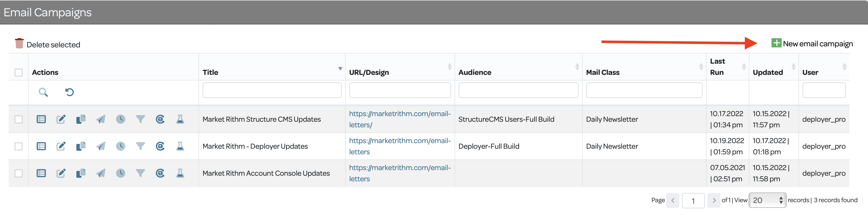Click the Market Rithm Account Console Updates title
This screenshot has height=219, width=868.
(x=266, y=173)
